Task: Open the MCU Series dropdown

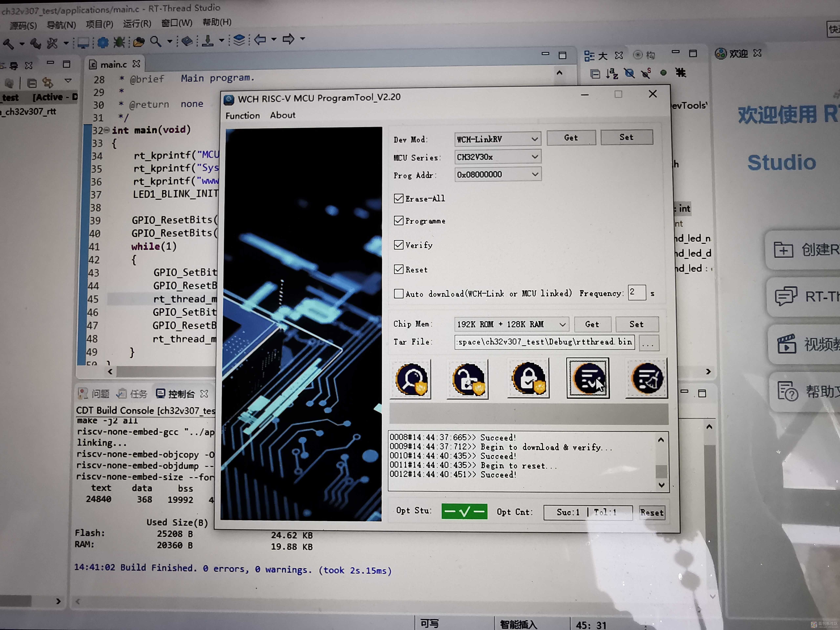Action: pos(498,157)
